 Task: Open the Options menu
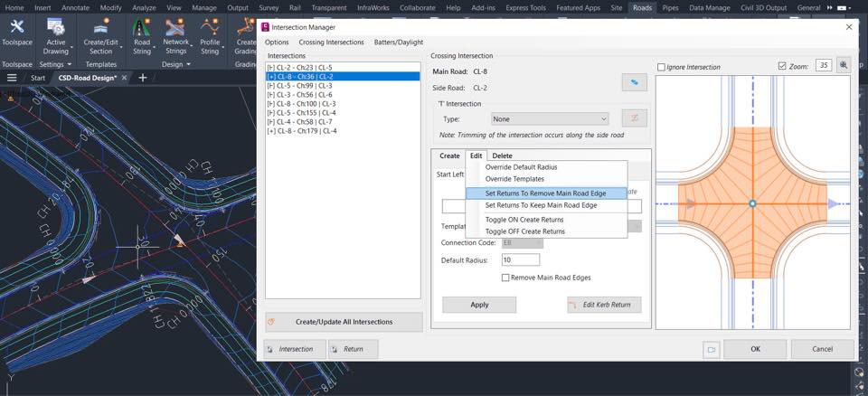coord(277,42)
